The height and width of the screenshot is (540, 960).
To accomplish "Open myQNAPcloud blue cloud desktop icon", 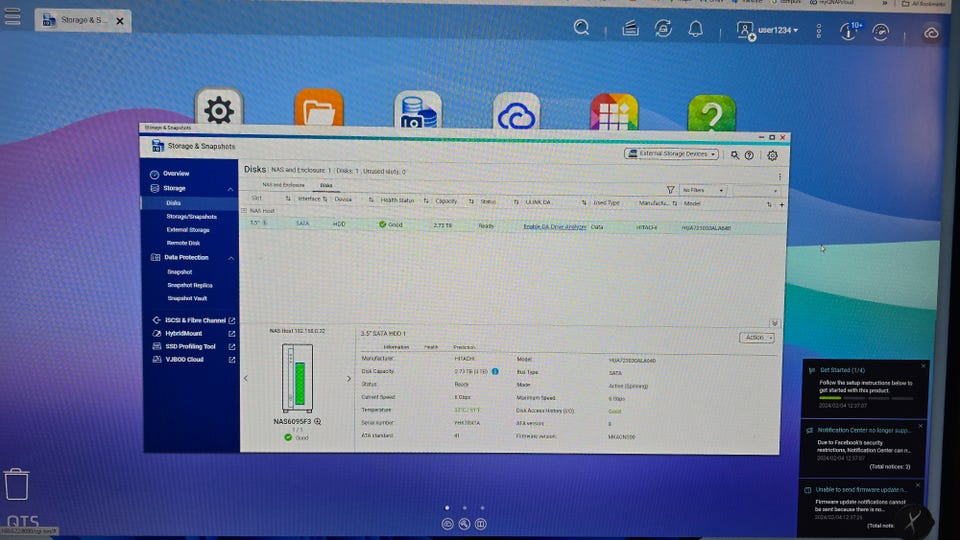I will point(517,113).
